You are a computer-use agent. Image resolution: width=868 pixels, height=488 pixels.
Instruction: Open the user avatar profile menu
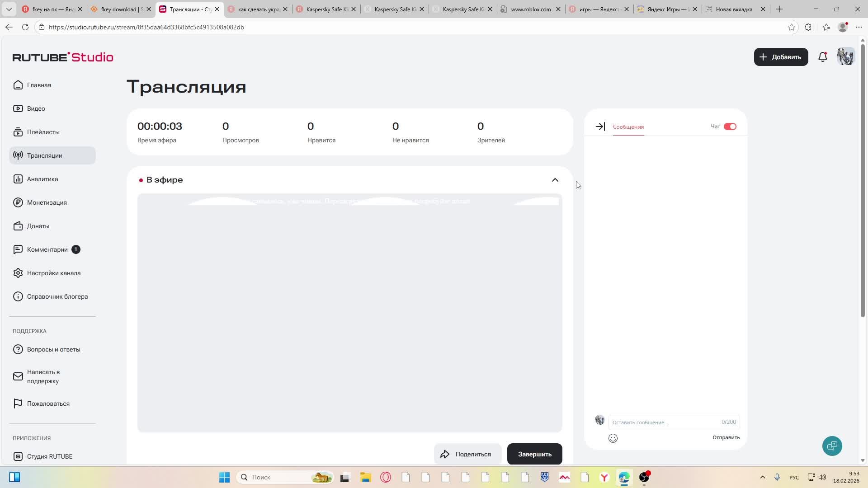coord(845,57)
